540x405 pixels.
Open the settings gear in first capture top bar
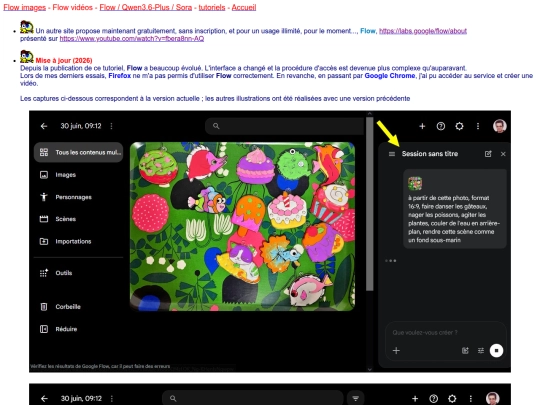point(459,126)
